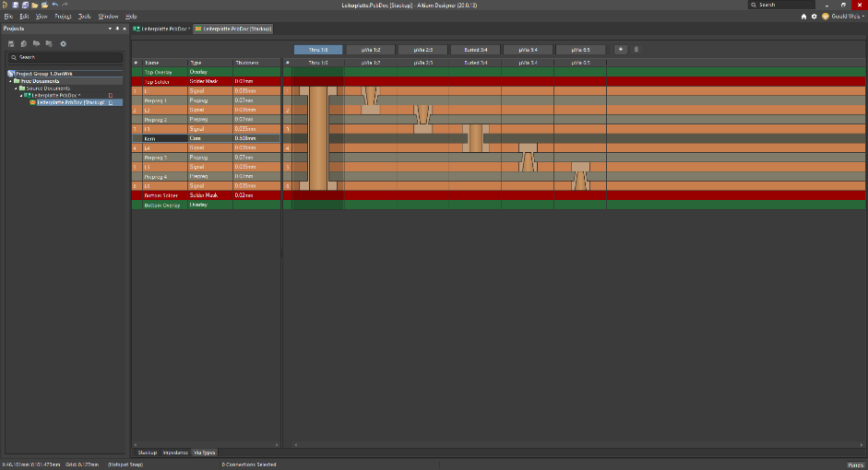Collapse the Source Documents tree node
Viewport: 868px width, 470px height.
click(16, 88)
